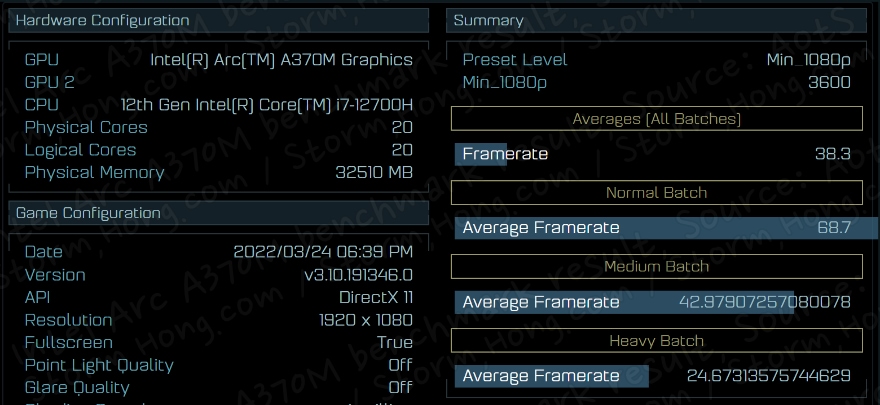Click the Glare Quality label
The image size is (880, 405).
77,388
